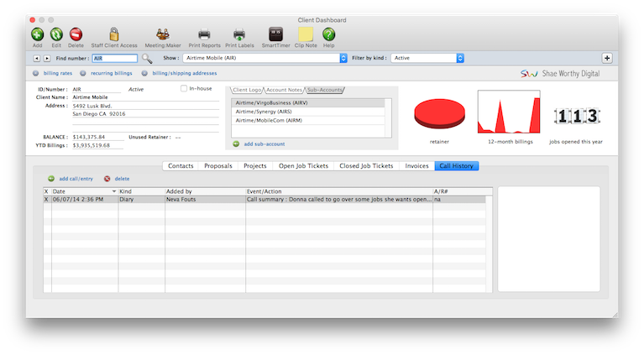644x355 pixels.
Task: Switch to the Invoices tab
Action: pyautogui.click(x=416, y=166)
